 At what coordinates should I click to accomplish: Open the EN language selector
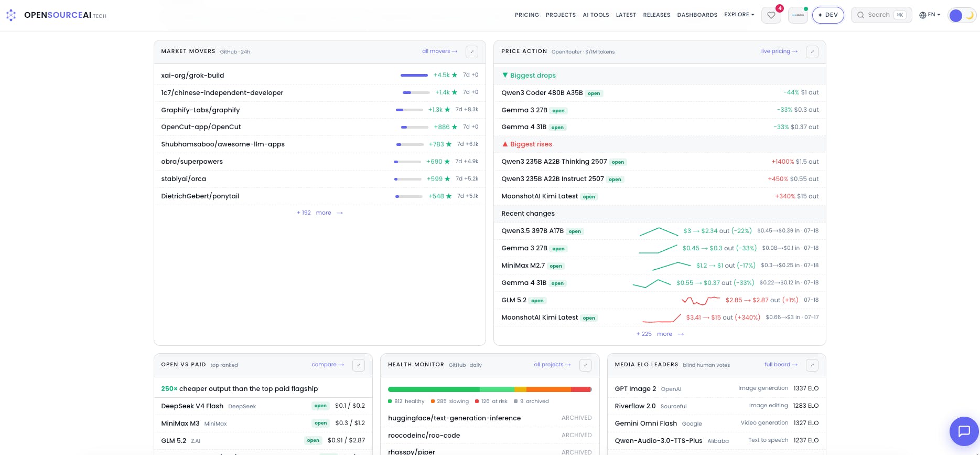(x=930, y=15)
